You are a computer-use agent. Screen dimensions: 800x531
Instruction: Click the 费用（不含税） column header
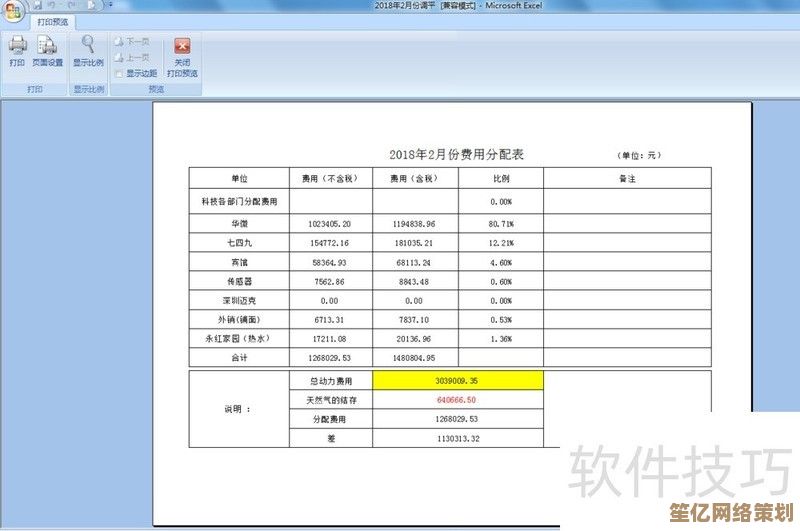pyautogui.click(x=330, y=179)
